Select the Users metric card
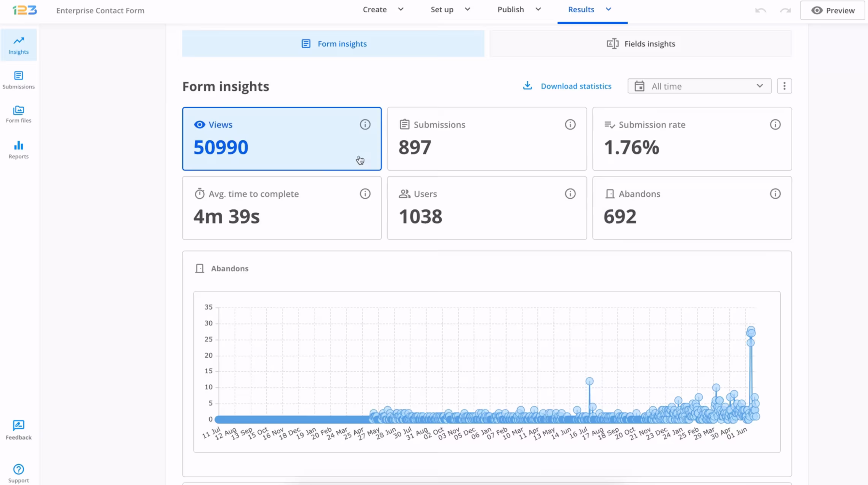868x485 pixels. tap(487, 208)
